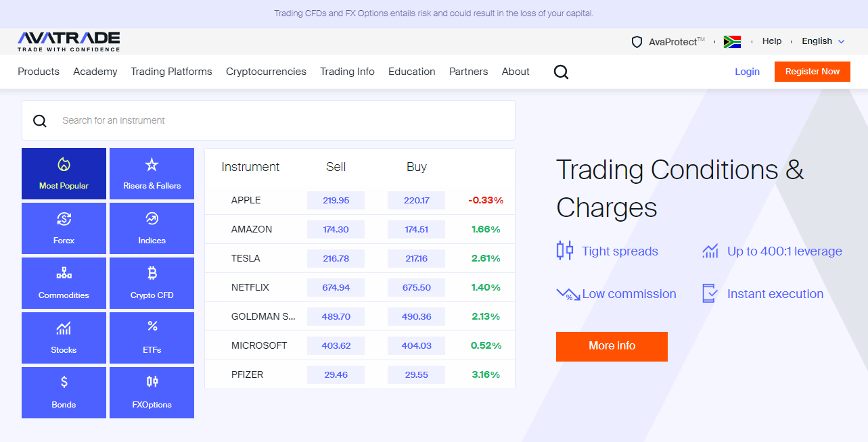The width and height of the screenshot is (868, 442).
Task: Click Microsoft buy price 404.03
Action: click(417, 345)
